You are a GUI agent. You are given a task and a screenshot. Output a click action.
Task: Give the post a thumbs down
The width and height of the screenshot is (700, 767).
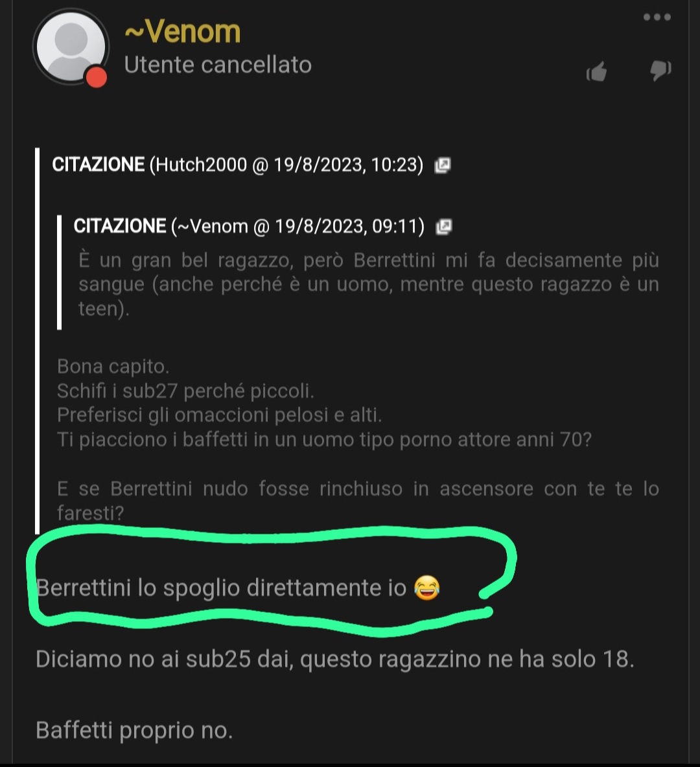(660, 71)
